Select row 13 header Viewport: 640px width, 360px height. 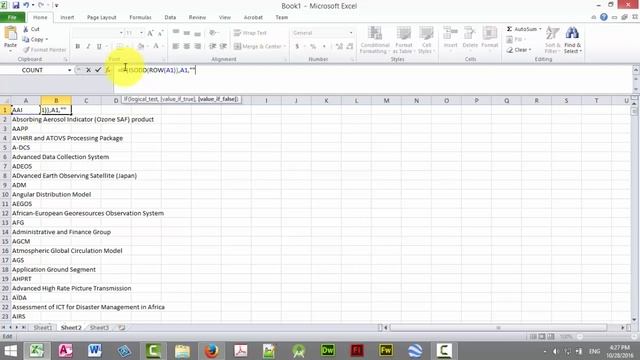[x=5, y=222]
